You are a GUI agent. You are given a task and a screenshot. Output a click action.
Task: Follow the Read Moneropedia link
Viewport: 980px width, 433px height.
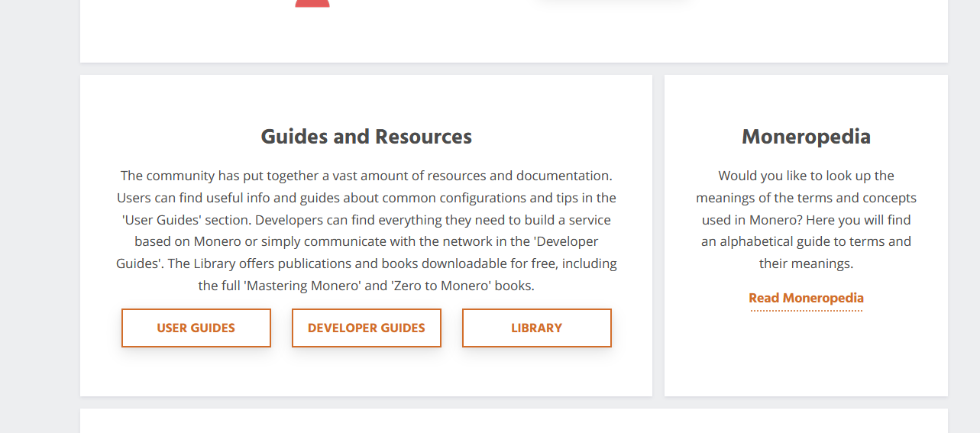click(x=806, y=298)
